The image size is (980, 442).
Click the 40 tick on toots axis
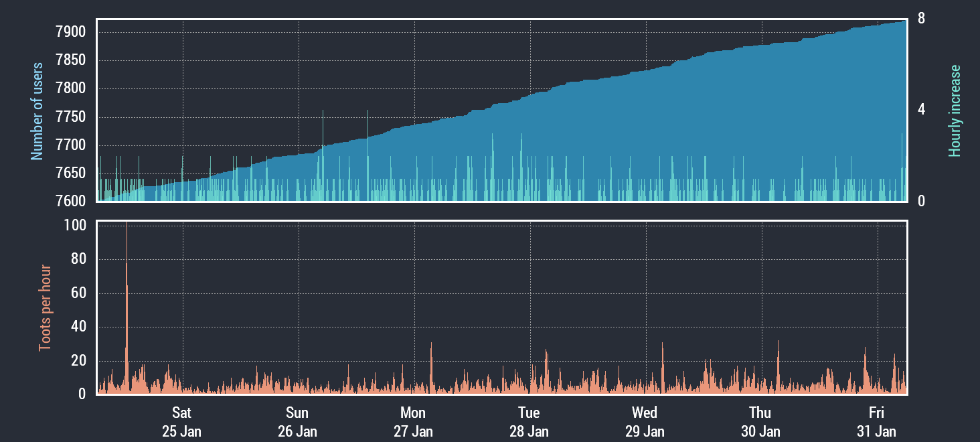(x=80, y=327)
